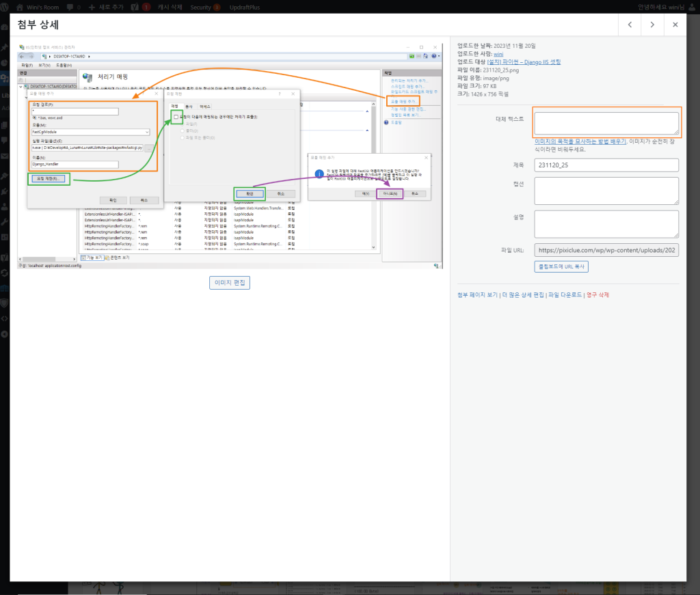Image resolution: width=700 pixels, height=595 pixels.
Task: Click the 파일 URL field
Action: [606, 250]
